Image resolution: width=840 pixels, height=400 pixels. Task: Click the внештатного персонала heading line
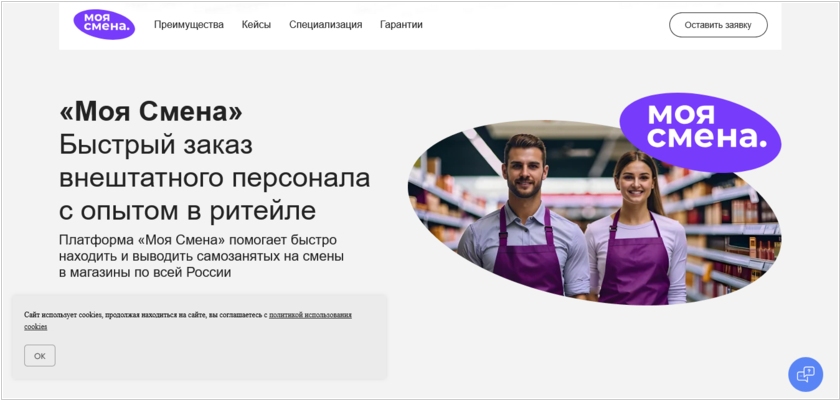coord(214,178)
